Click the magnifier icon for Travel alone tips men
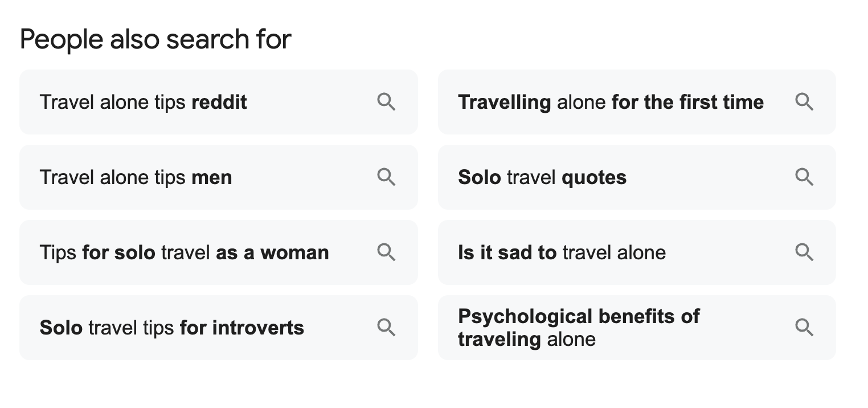Image resolution: width=868 pixels, height=408 pixels. pos(386,177)
